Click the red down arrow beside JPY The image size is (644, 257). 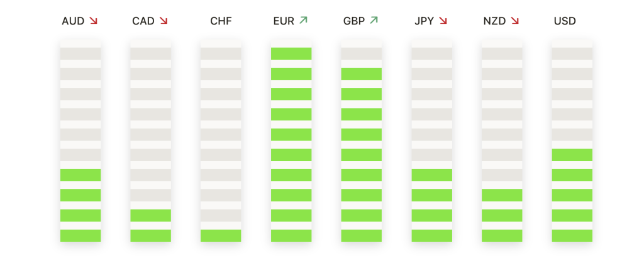443,21
